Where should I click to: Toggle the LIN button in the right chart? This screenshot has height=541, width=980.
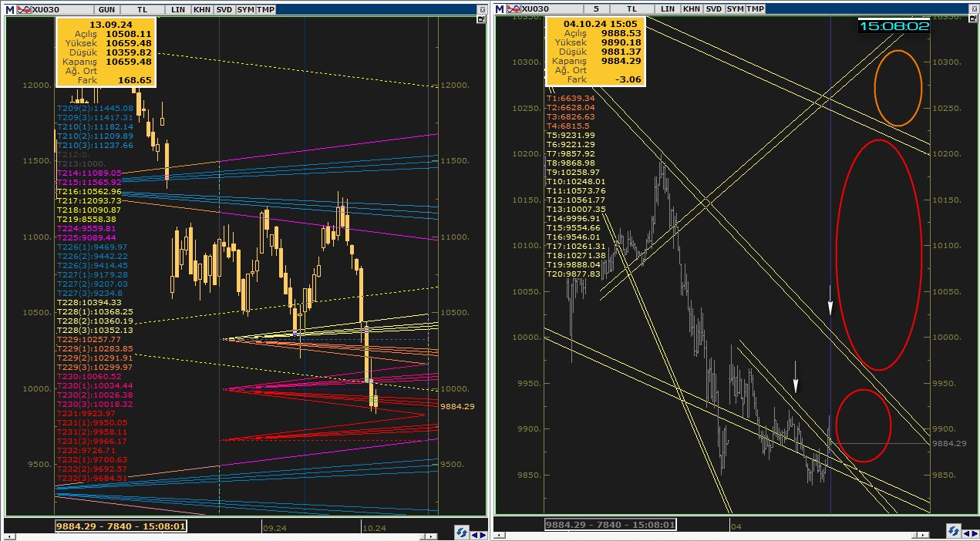[x=668, y=8]
